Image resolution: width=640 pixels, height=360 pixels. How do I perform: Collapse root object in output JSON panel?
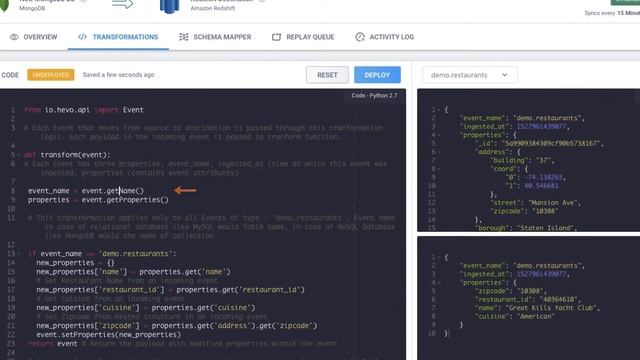(x=439, y=257)
